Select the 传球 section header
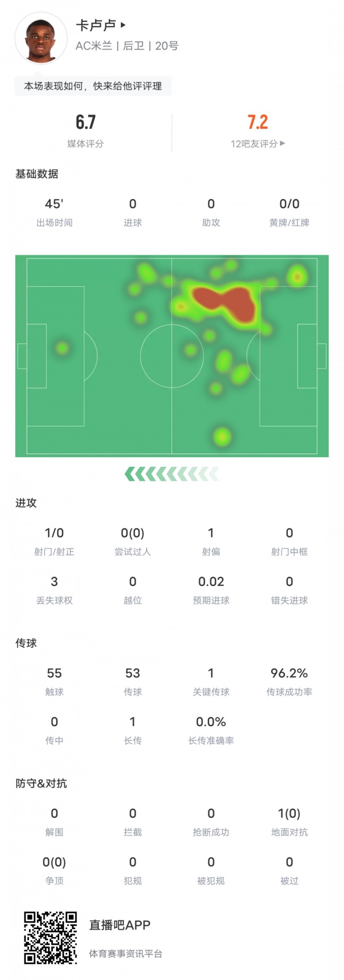Screen dimensions: 344x980 click(26, 643)
